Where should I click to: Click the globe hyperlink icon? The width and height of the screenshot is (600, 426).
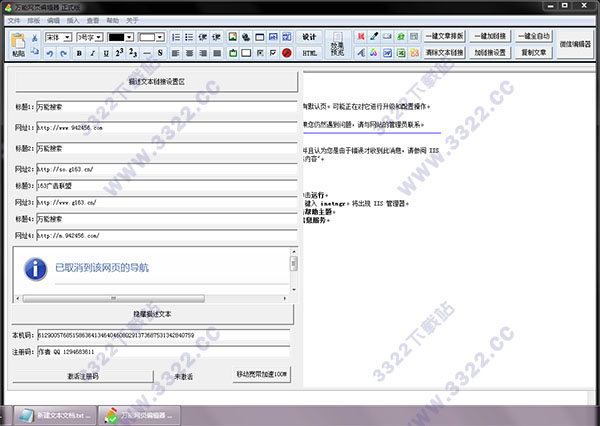point(246,37)
